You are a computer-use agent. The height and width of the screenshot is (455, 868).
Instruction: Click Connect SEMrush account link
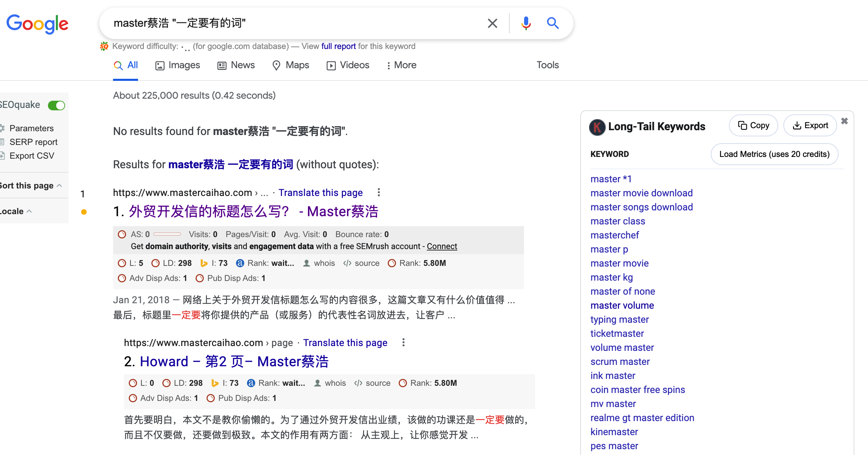(x=442, y=246)
